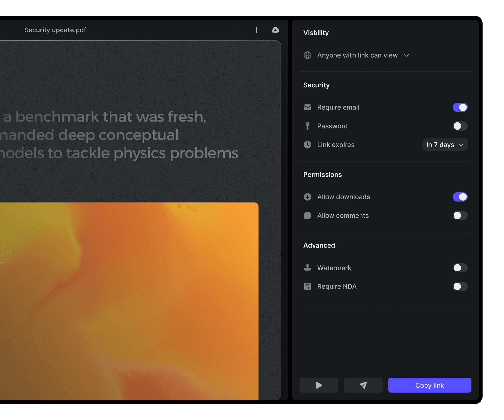Viewport: 504px width, 420px height.
Task: Click the key icon next to Password
Action: (307, 126)
